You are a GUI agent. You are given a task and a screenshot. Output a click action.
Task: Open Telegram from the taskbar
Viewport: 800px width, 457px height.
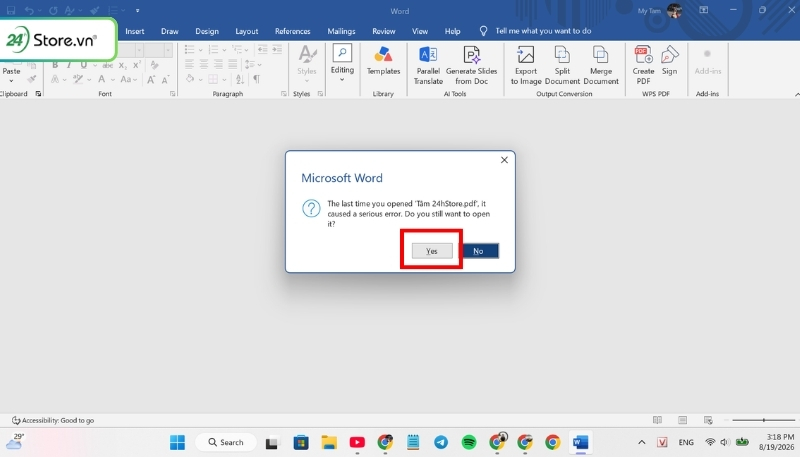(441, 442)
